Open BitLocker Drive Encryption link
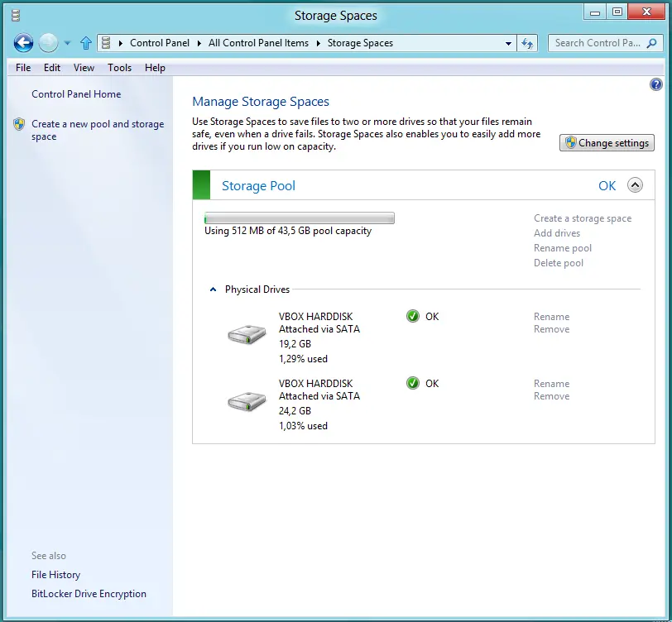This screenshot has width=672, height=622. 89,594
